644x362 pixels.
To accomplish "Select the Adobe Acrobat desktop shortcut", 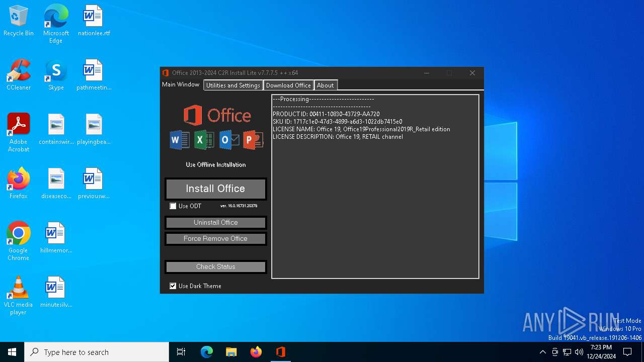I will click(x=19, y=133).
